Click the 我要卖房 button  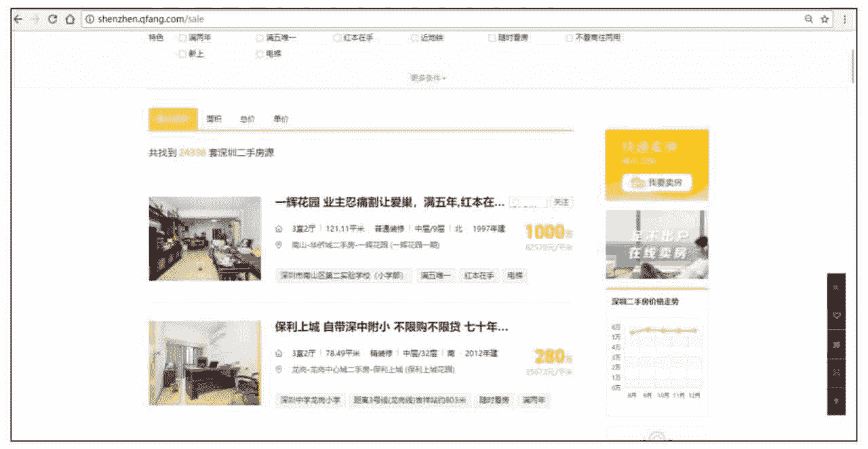click(x=656, y=182)
